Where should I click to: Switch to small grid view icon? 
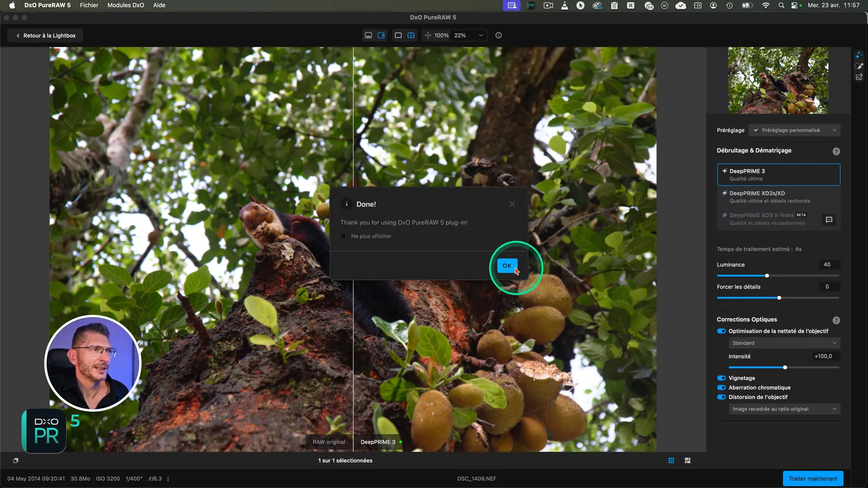(x=671, y=460)
